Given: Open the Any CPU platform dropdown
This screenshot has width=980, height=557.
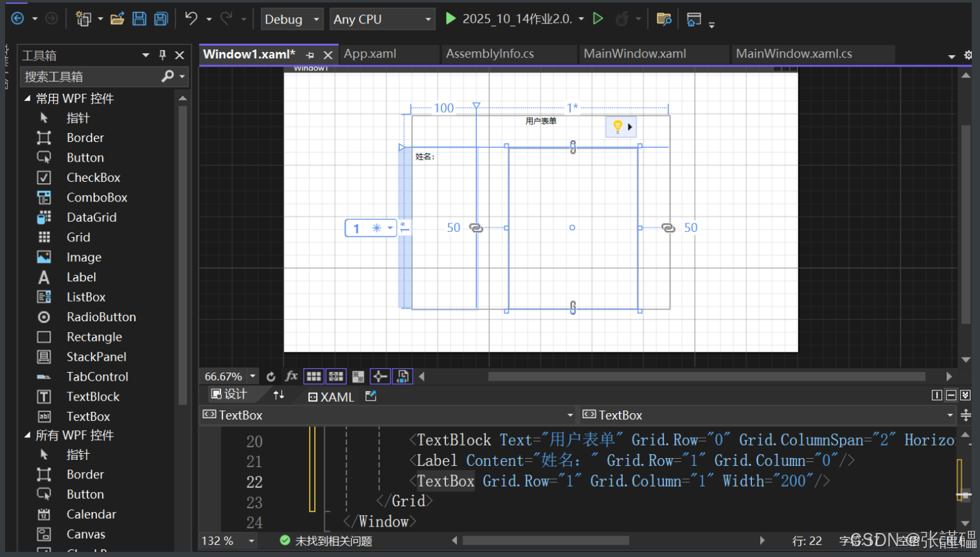Looking at the screenshot, I should coord(383,19).
